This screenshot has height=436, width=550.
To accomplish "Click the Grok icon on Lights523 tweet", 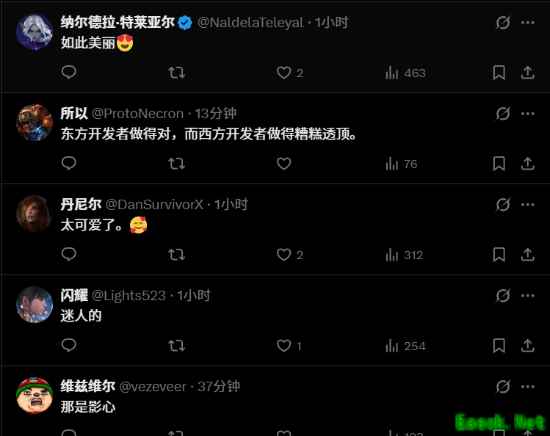I will [503, 296].
